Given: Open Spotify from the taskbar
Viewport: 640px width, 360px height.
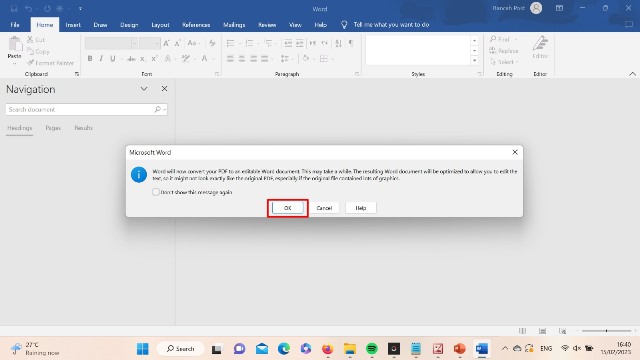Looking at the screenshot, I should coord(371,349).
